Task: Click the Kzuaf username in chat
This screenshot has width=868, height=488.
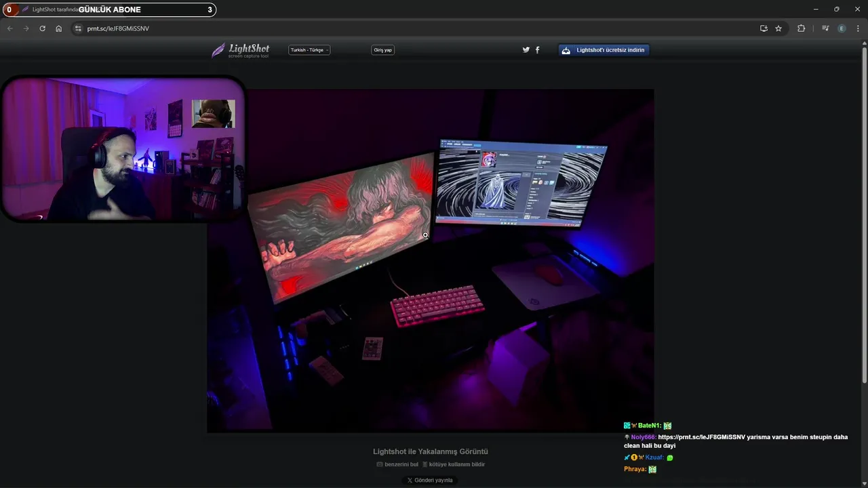Action: [654, 457]
